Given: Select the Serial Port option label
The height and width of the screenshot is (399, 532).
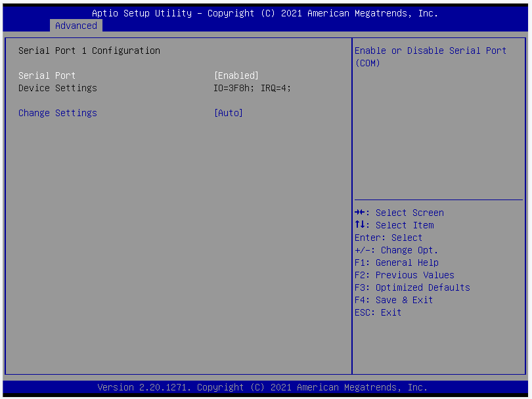Looking at the screenshot, I should pos(47,75).
